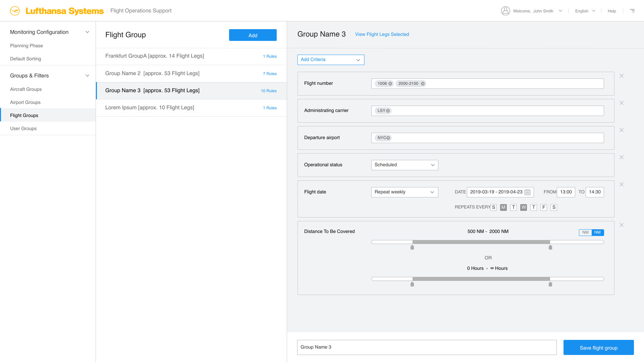Open Aircraft Groups in sidebar
This screenshot has height=362, width=644.
pyautogui.click(x=26, y=89)
